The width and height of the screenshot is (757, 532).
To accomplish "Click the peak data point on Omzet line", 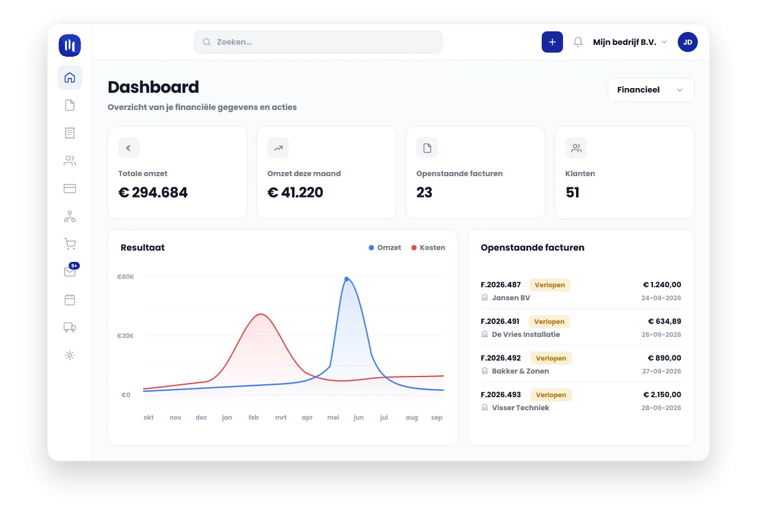I will pyautogui.click(x=347, y=279).
